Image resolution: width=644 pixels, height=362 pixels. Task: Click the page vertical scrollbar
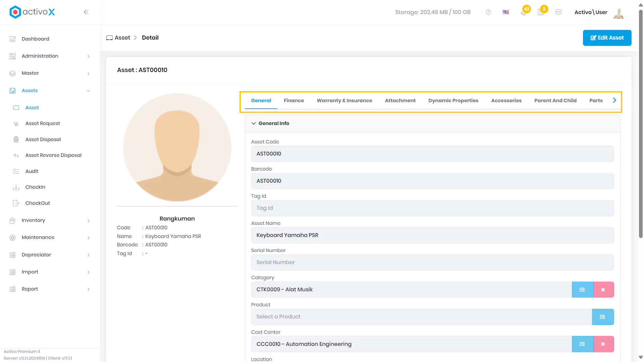(641, 124)
